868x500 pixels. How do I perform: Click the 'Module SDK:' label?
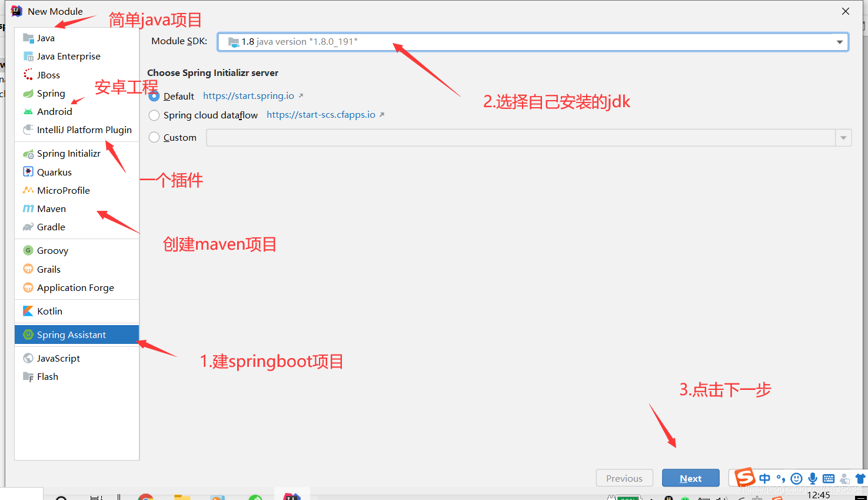coord(179,41)
